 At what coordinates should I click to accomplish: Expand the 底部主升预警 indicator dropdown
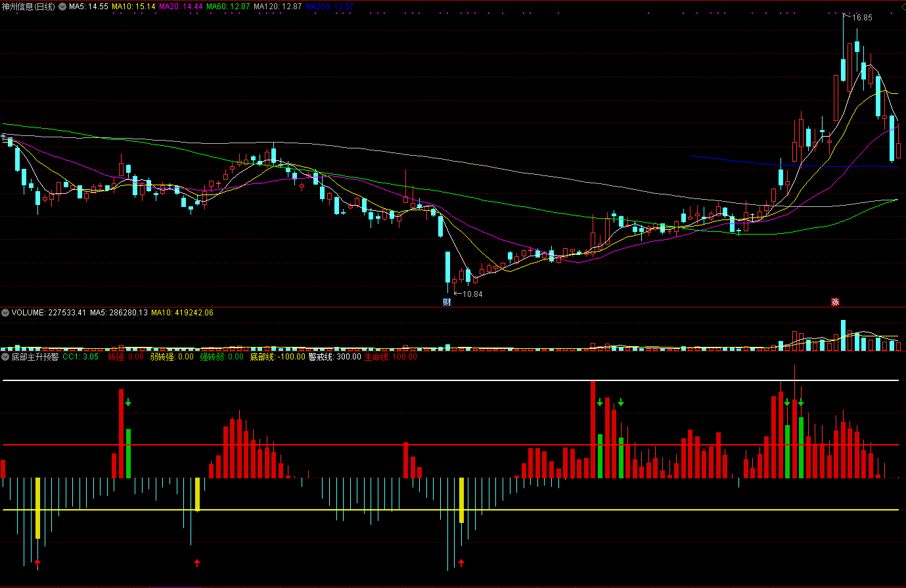tap(5, 357)
